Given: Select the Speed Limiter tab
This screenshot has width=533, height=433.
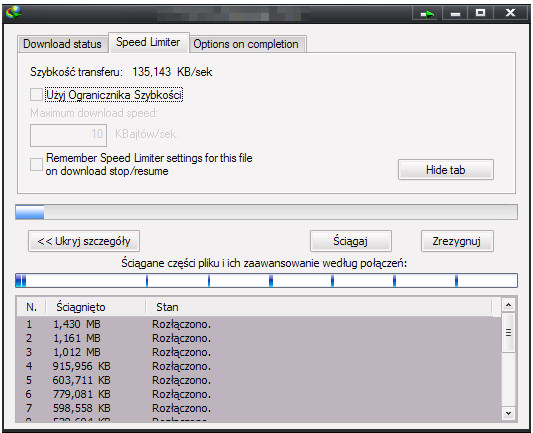Looking at the screenshot, I should coord(148,42).
